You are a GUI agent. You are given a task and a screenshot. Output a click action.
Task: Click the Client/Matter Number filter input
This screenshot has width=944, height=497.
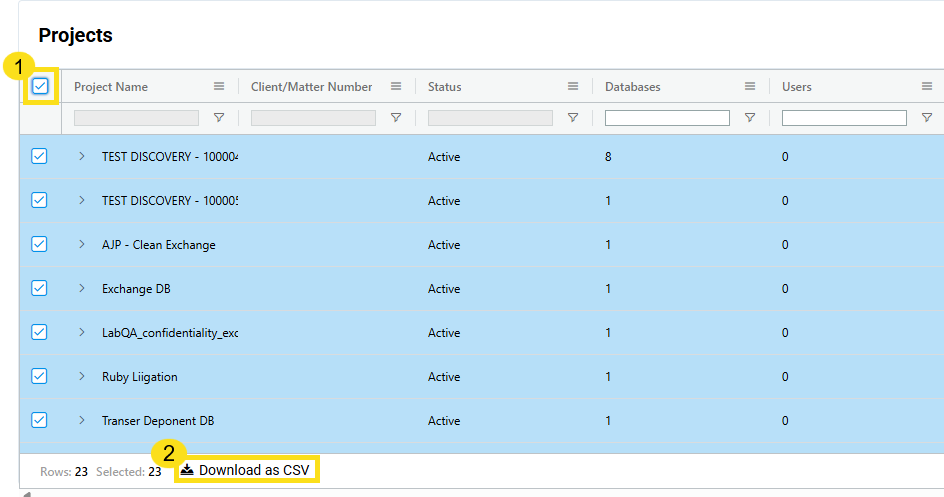point(313,118)
